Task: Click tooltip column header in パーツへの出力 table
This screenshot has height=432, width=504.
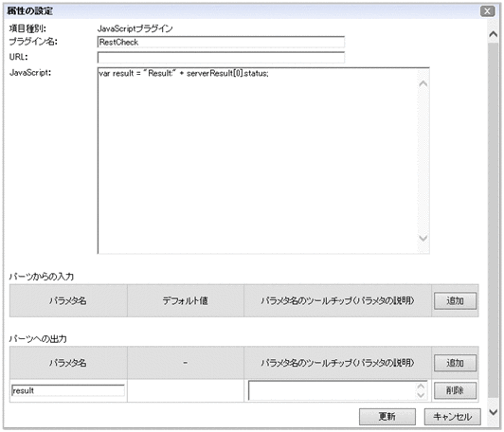Action: tap(337, 363)
